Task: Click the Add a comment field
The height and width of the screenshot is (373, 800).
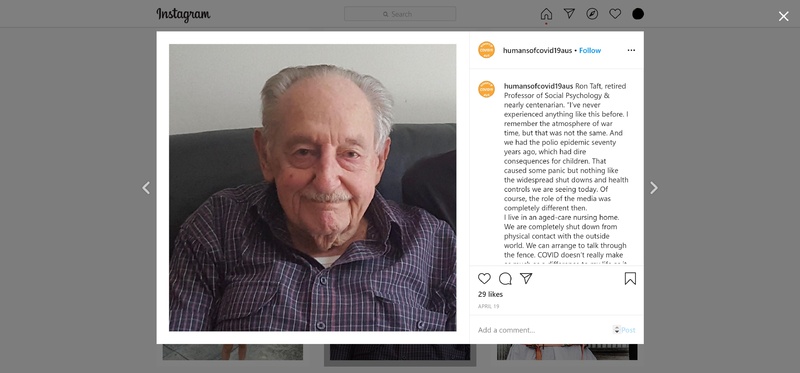Action: (543, 330)
